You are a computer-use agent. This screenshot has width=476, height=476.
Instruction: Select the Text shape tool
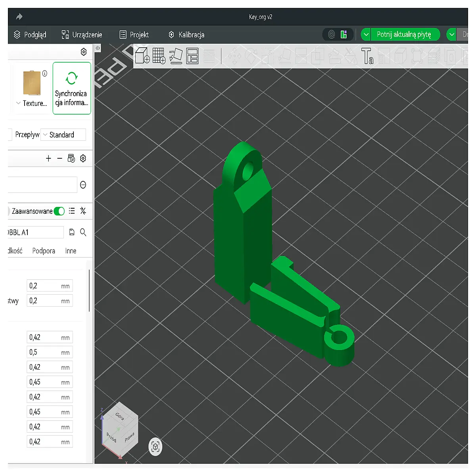point(367,56)
